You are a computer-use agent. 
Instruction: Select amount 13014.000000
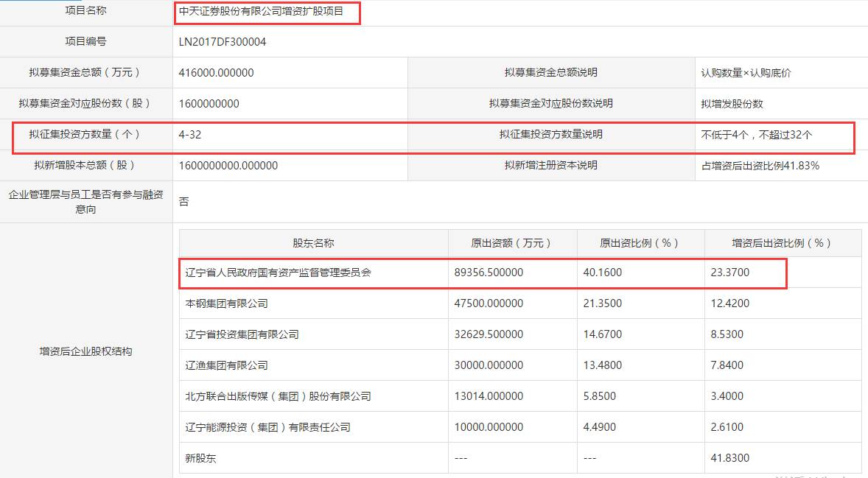coord(489,397)
